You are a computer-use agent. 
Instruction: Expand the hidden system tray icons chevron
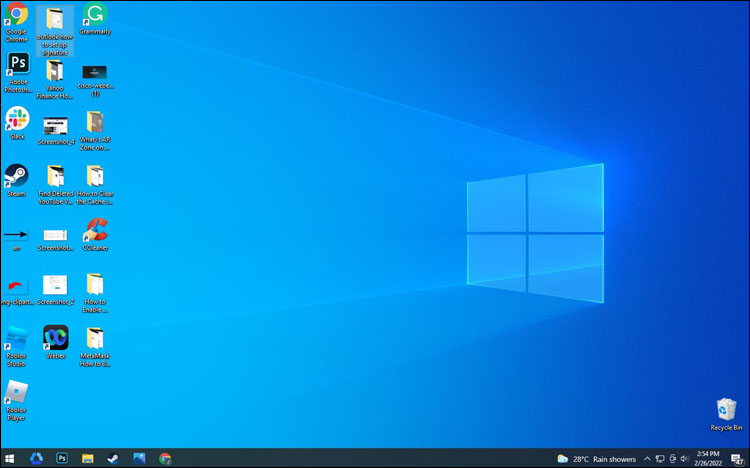click(647, 459)
